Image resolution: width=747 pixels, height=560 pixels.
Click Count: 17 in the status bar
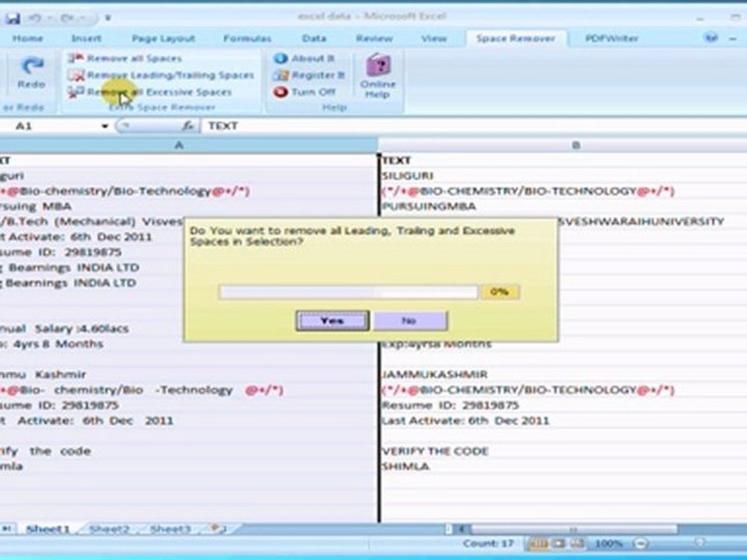coord(489,544)
